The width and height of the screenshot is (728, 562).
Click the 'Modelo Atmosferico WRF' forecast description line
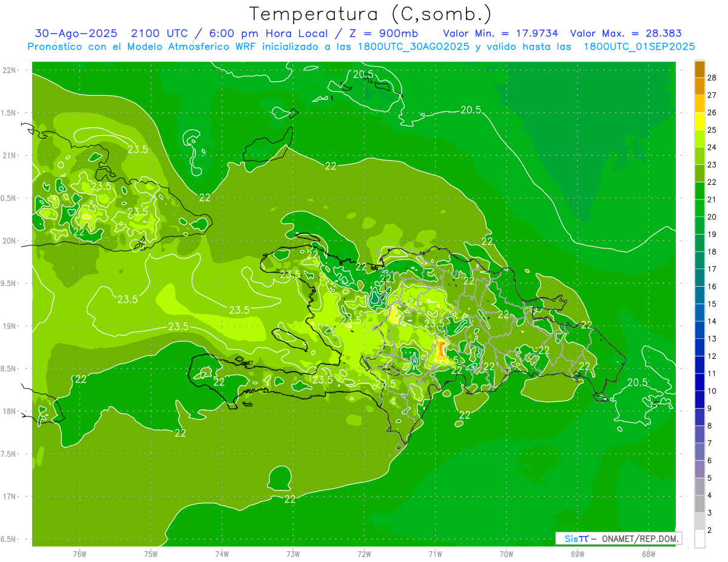[x=361, y=46]
